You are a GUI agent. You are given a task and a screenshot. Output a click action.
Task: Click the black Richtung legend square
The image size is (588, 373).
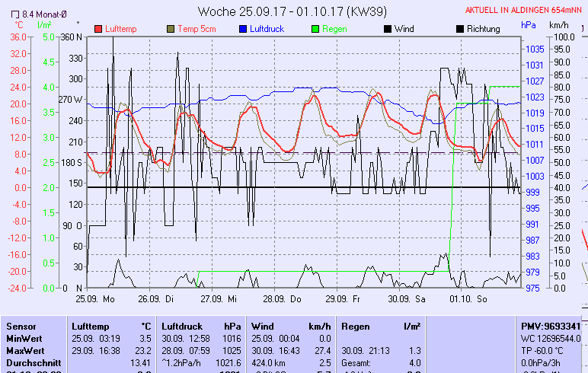pos(459,29)
